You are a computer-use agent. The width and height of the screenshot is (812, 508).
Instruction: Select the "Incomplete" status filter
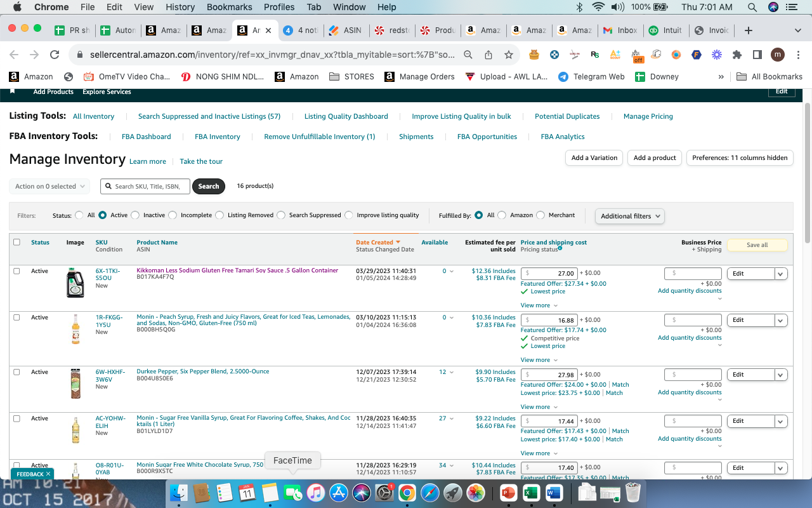173,215
